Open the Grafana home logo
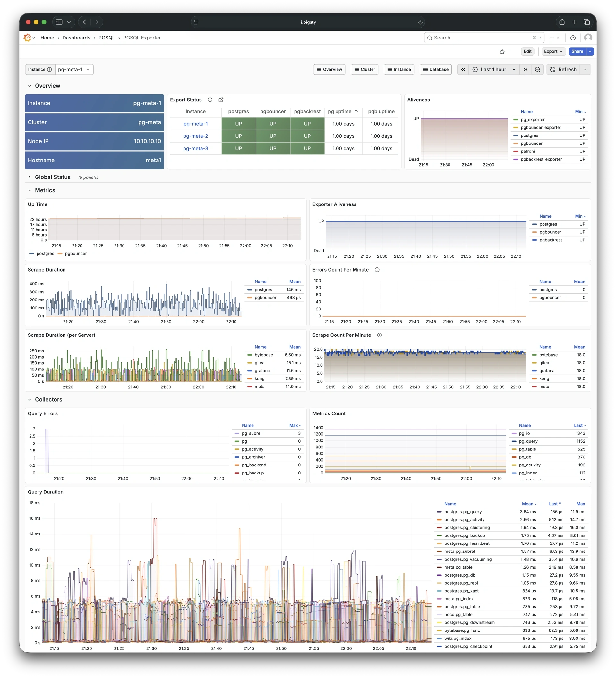This screenshot has height=678, width=616. point(27,38)
